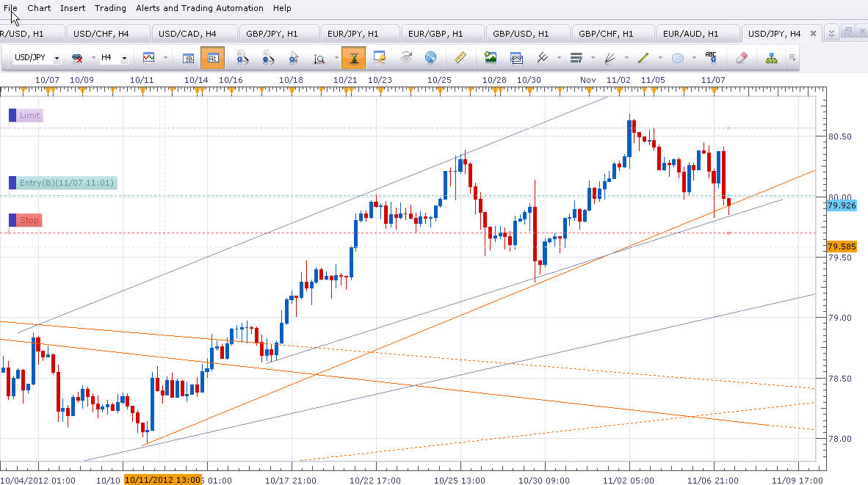Select the ruler measure tool
This screenshot has height=485, width=868.
(x=460, y=58)
